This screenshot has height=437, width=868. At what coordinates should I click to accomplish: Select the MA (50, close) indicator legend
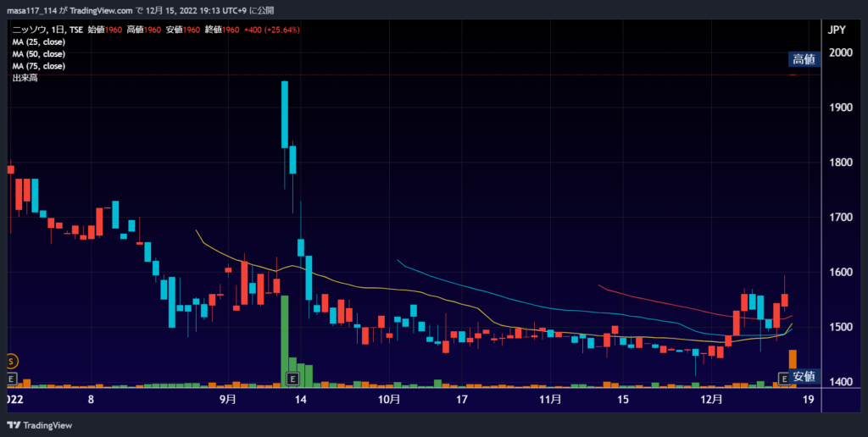[x=39, y=54]
